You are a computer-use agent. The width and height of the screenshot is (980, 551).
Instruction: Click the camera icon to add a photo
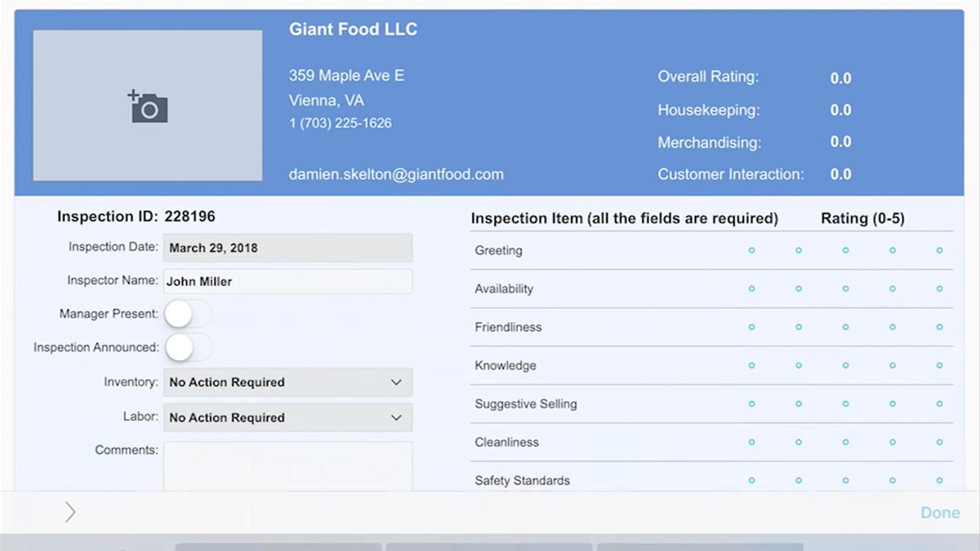click(x=146, y=105)
